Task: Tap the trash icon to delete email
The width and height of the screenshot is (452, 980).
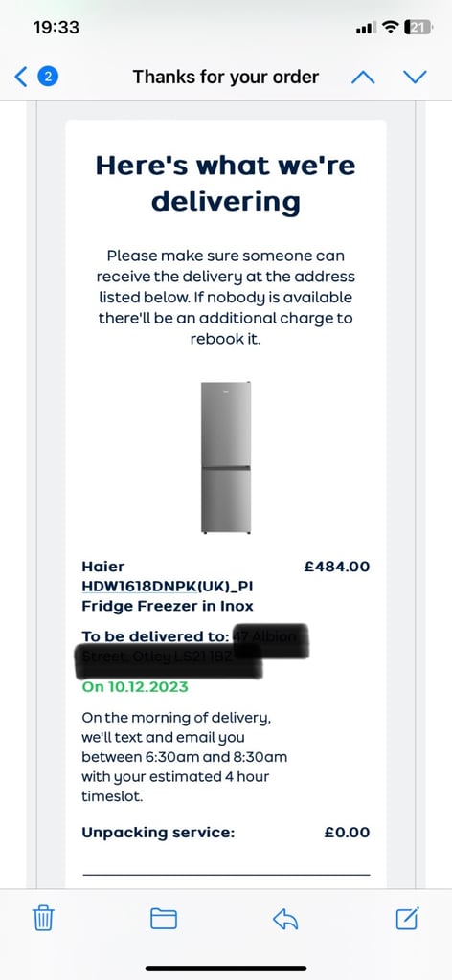Action: pyautogui.click(x=43, y=918)
